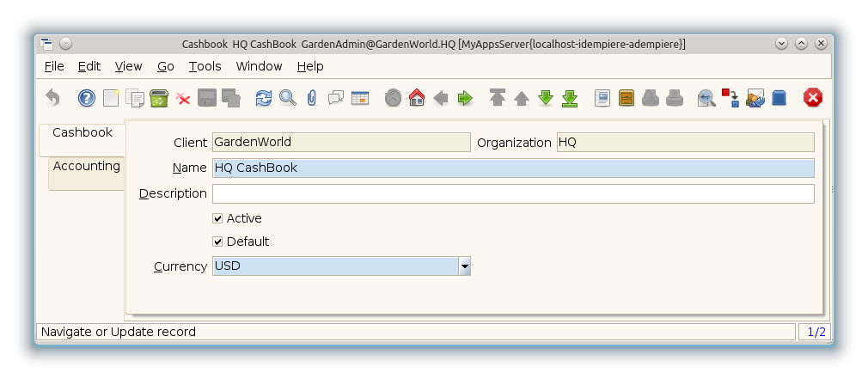This screenshot has height=379, width=868.
Task: Click the Name field HQ CashBook
Action: [512, 168]
